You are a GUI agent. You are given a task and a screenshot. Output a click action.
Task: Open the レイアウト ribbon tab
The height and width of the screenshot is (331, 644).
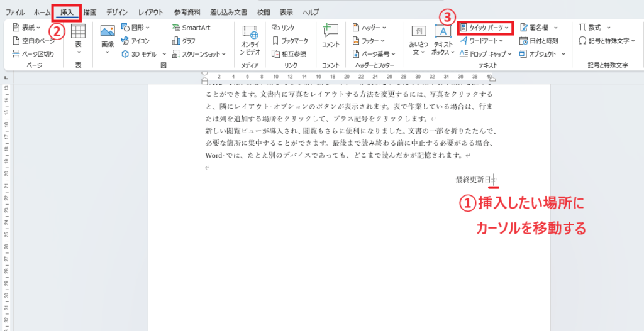150,12
